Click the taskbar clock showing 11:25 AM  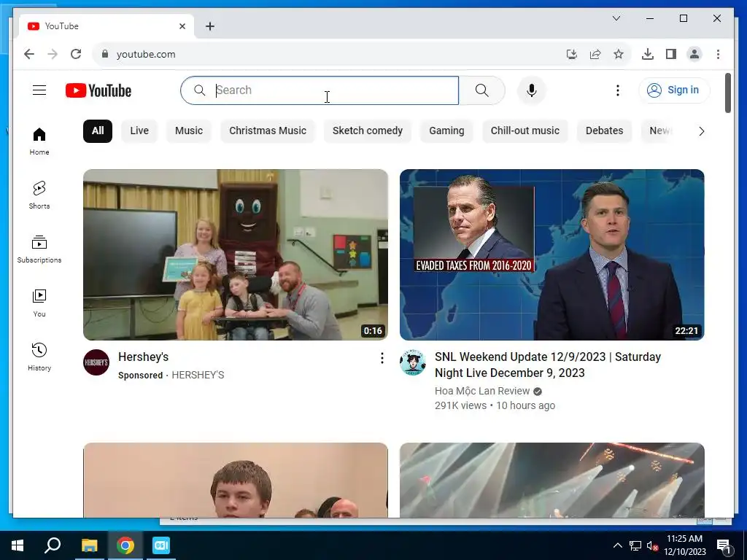(684, 545)
